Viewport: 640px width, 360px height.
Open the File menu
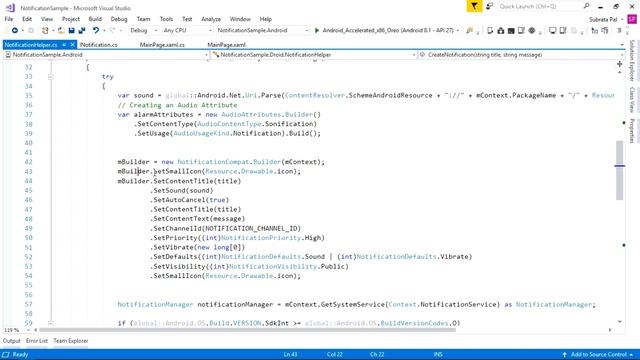click(x=9, y=19)
